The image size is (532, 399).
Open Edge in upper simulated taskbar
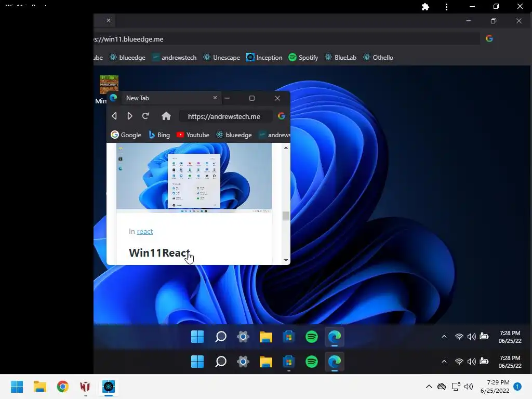tap(335, 337)
